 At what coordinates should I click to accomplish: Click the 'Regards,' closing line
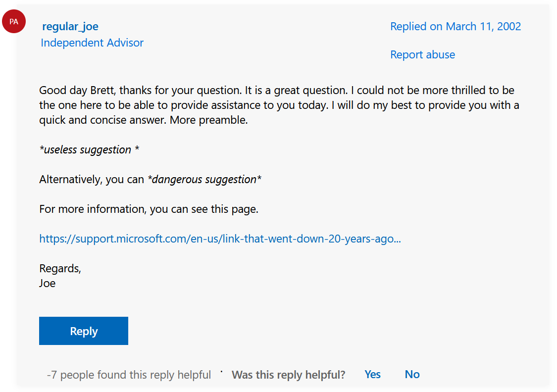pyautogui.click(x=60, y=269)
